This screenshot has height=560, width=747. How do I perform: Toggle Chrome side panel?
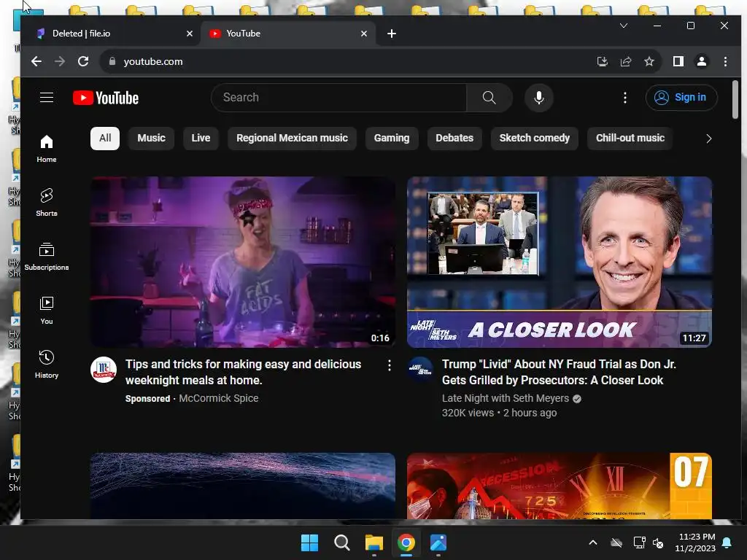coord(678,61)
